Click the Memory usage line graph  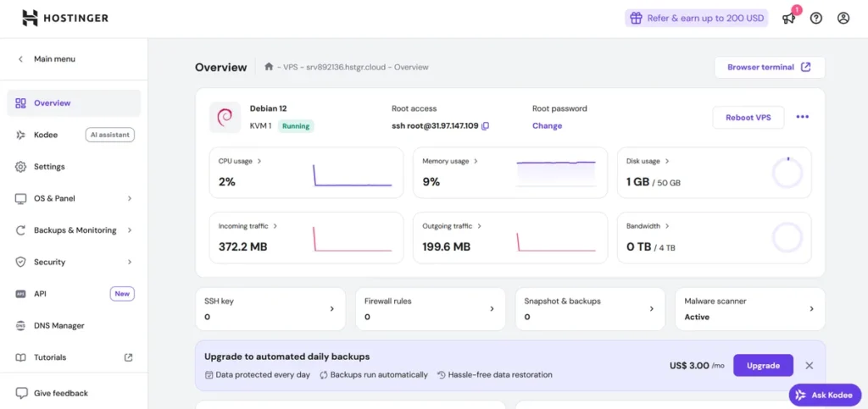[556, 174]
